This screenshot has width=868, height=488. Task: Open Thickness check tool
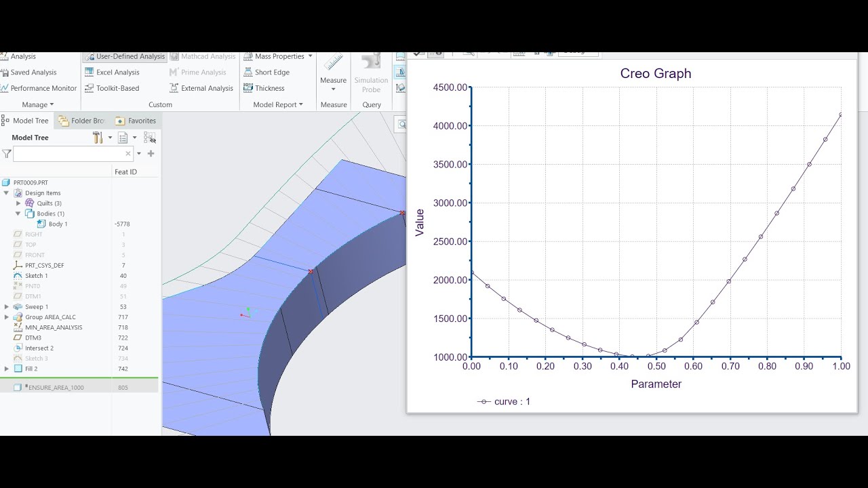(x=263, y=88)
